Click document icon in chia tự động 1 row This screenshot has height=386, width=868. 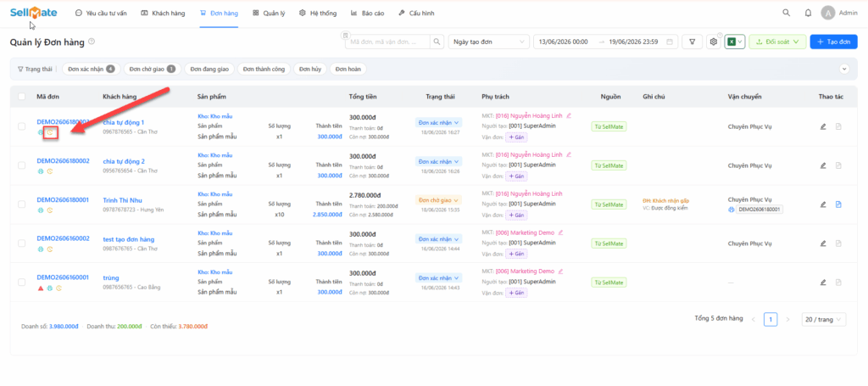point(838,126)
